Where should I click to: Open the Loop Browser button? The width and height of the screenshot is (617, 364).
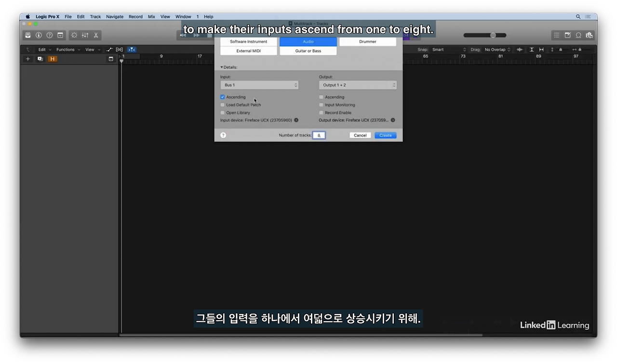click(x=578, y=35)
